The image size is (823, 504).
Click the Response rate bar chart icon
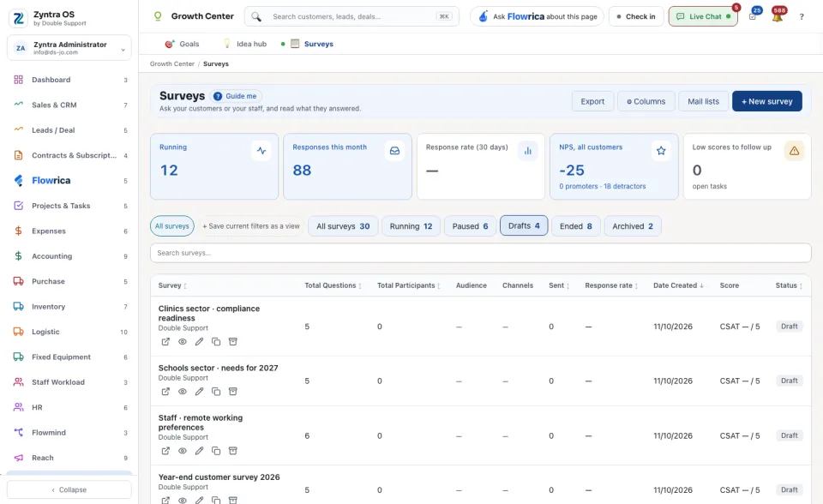527,151
